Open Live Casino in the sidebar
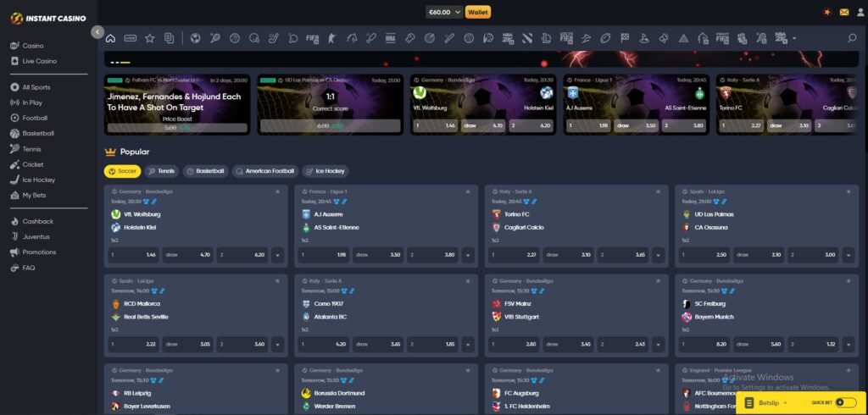 [x=39, y=61]
